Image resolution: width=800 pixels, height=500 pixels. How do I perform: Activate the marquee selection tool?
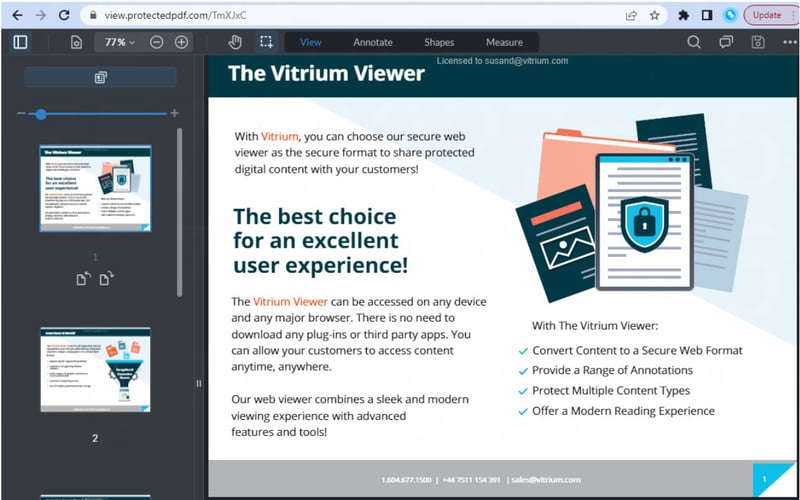(266, 42)
